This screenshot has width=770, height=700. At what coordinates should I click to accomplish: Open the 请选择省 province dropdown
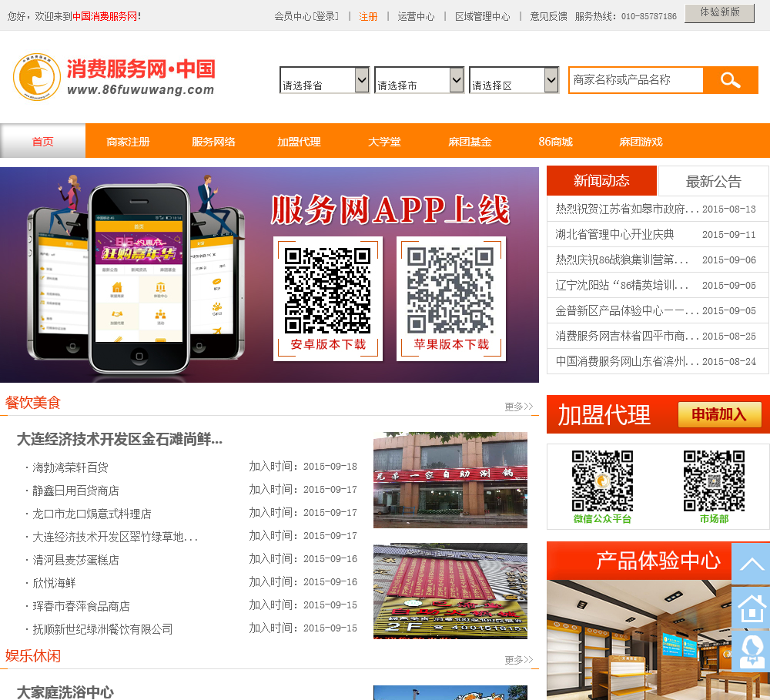click(x=324, y=80)
